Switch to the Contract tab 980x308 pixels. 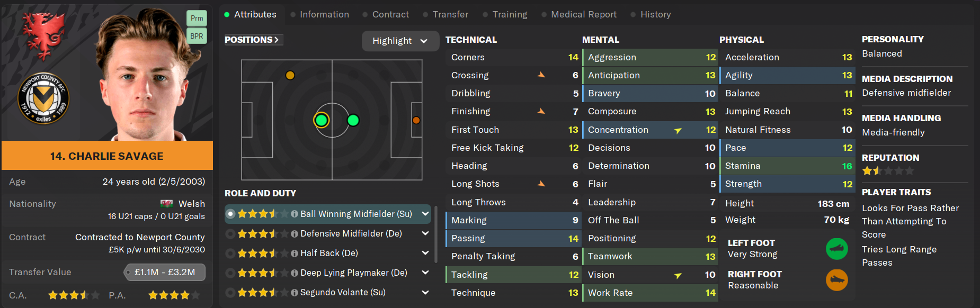[x=390, y=14]
